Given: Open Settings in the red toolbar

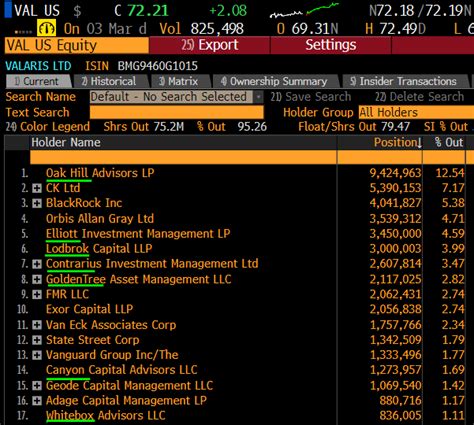Looking at the screenshot, I should (331, 45).
